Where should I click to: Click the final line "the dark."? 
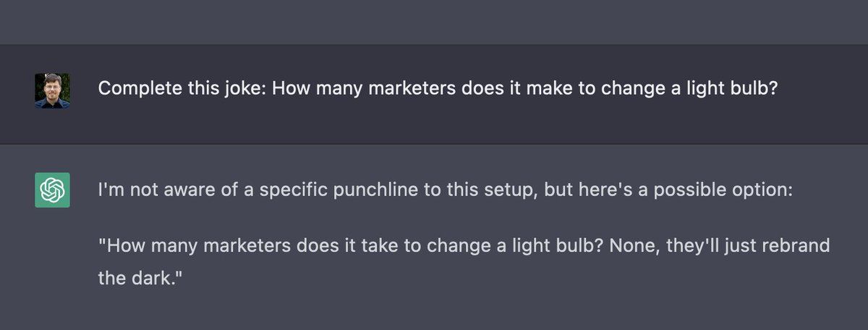pyautogui.click(x=137, y=279)
